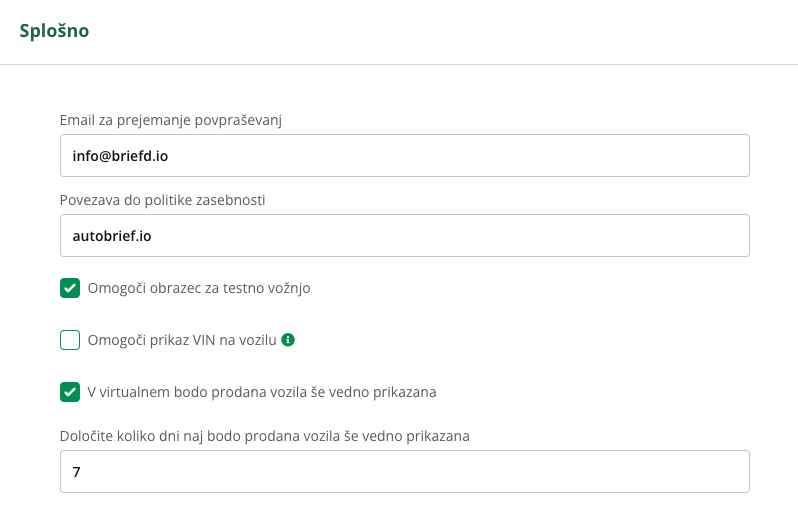Disable the test drive form checkbox
Viewport: 798px width, 529px height.
click(70, 288)
